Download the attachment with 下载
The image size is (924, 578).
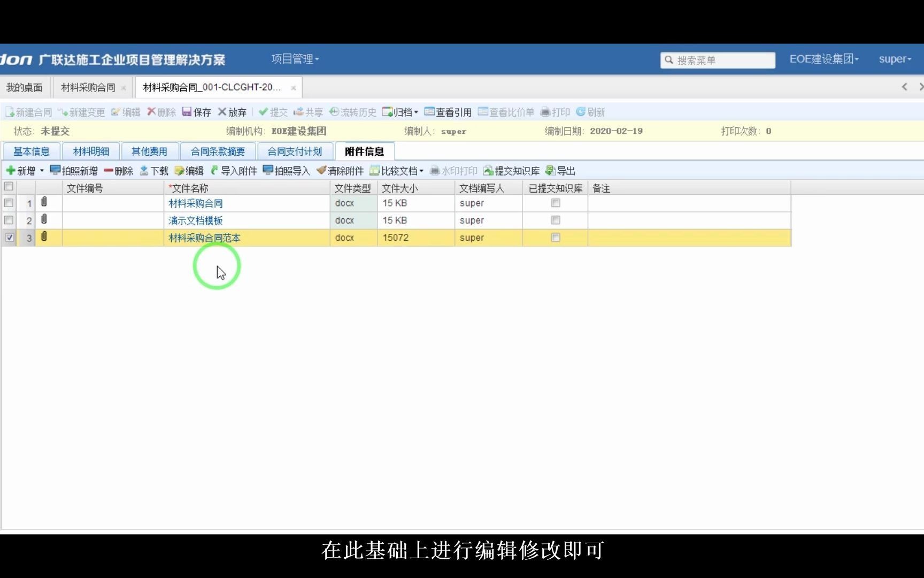pyautogui.click(x=154, y=171)
